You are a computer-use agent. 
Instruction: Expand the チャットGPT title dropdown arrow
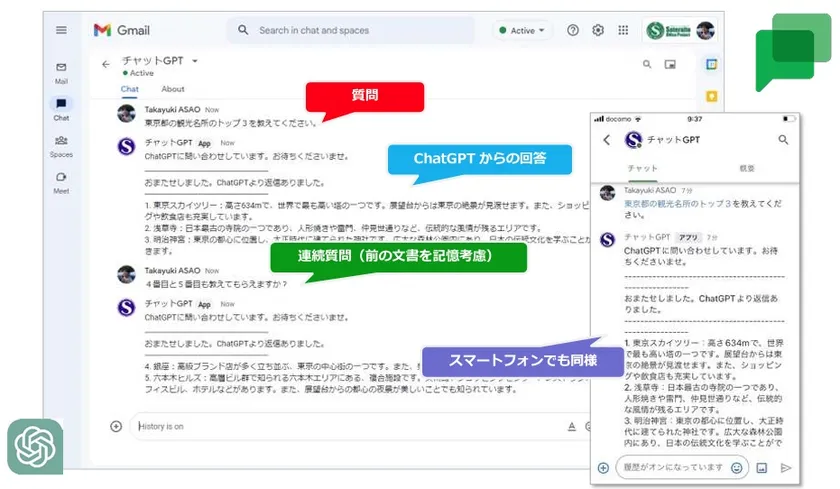[195, 61]
